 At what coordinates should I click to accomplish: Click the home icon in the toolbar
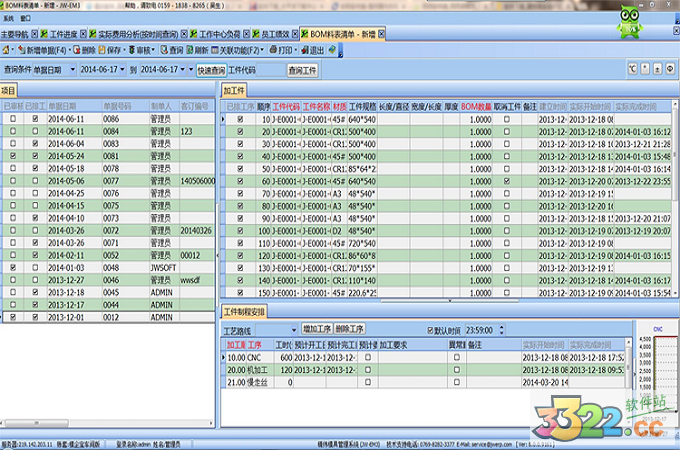[x=6, y=50]
